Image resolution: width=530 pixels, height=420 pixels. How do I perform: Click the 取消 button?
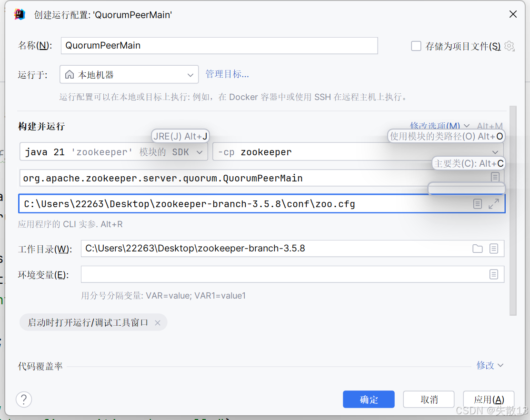point(429,400)
